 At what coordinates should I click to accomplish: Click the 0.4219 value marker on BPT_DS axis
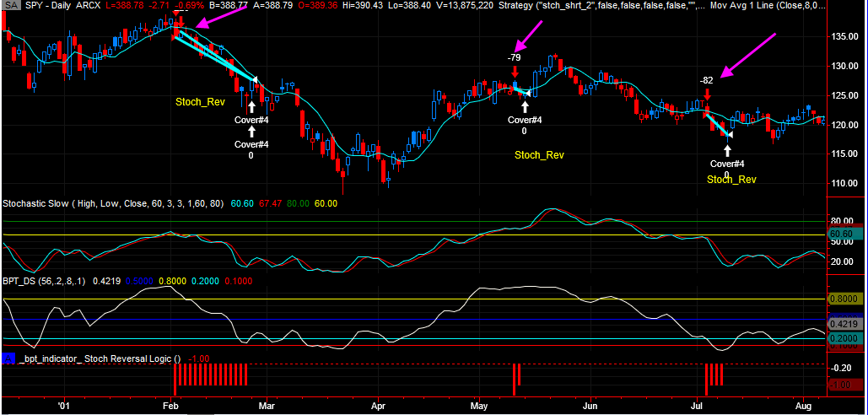pos(844,323)
